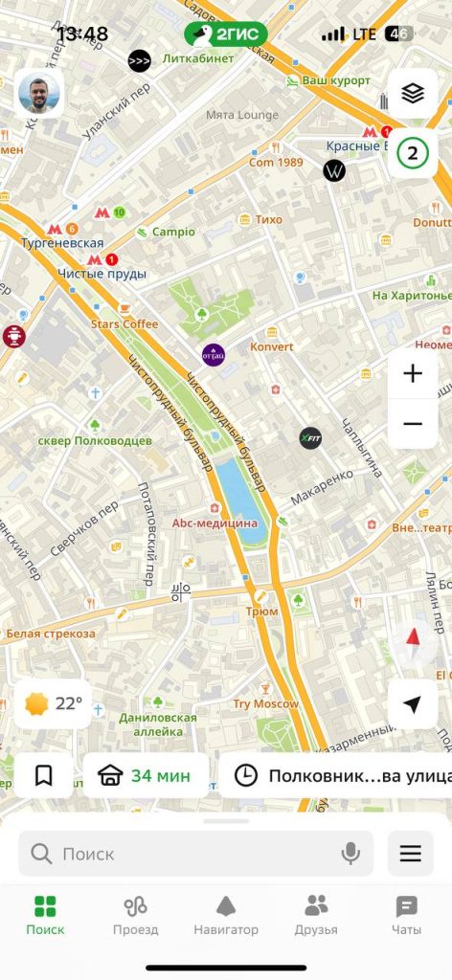452x980 pixels.
Task: Open the green circled 2 indicator
Action: (x=413, y=154)
